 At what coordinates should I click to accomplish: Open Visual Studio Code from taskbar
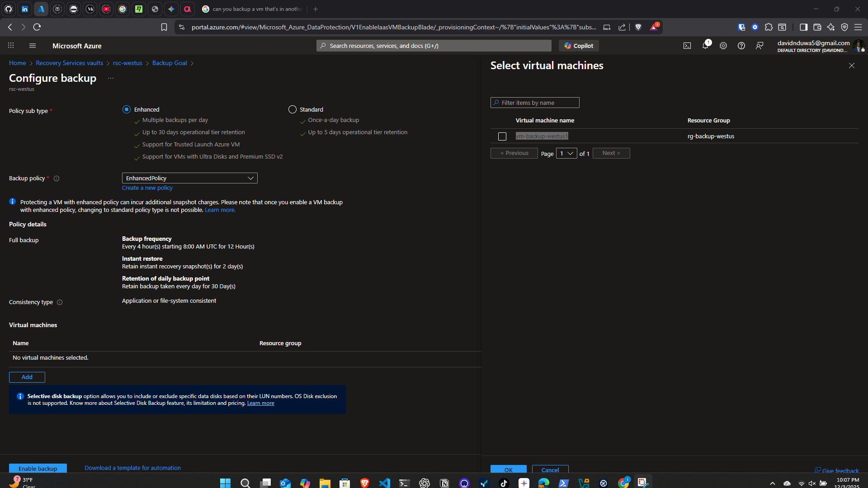click(384, 483)
